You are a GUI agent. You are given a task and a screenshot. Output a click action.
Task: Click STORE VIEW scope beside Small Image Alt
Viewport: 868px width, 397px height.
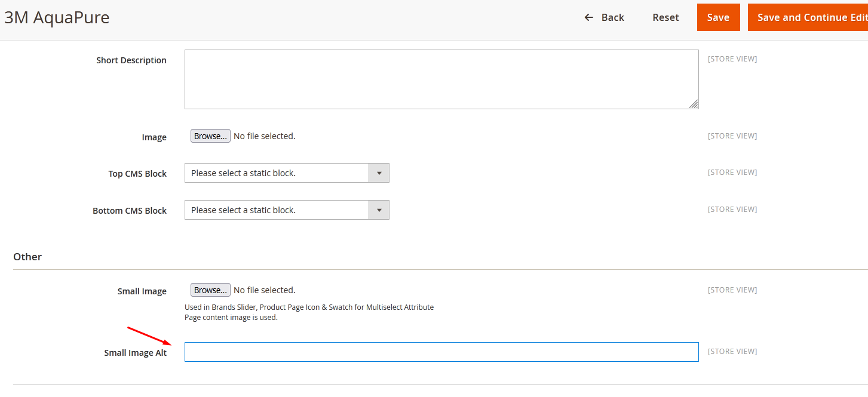732,352
